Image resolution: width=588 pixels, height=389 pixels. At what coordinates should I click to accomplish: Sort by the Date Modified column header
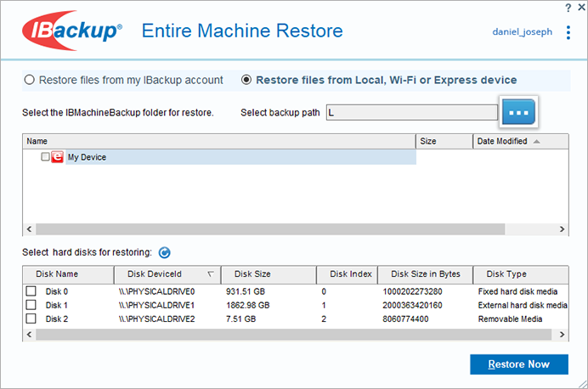[521, 141]
